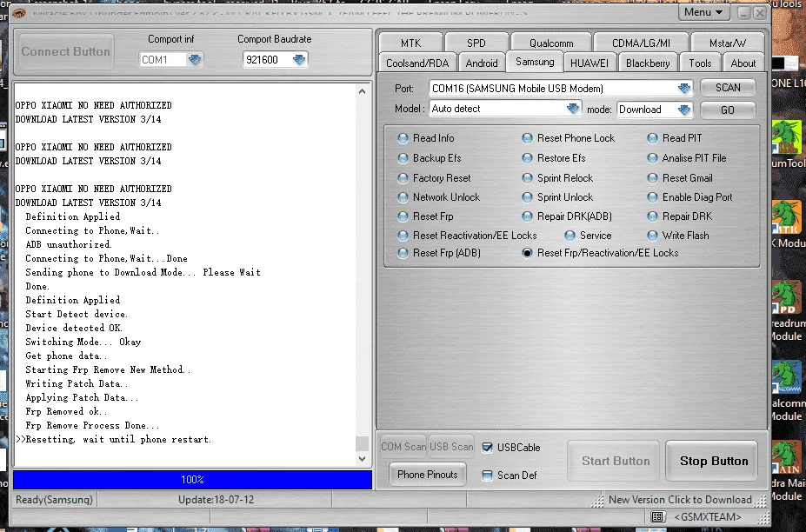Open the MTK Module desktop shortcut icon

point(787,217)
